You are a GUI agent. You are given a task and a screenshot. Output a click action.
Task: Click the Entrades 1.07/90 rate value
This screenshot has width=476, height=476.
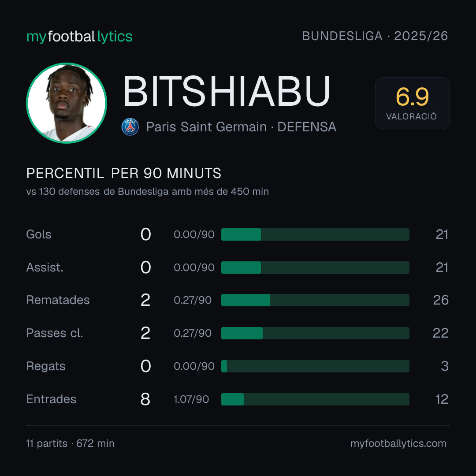(x=191, y=399)
